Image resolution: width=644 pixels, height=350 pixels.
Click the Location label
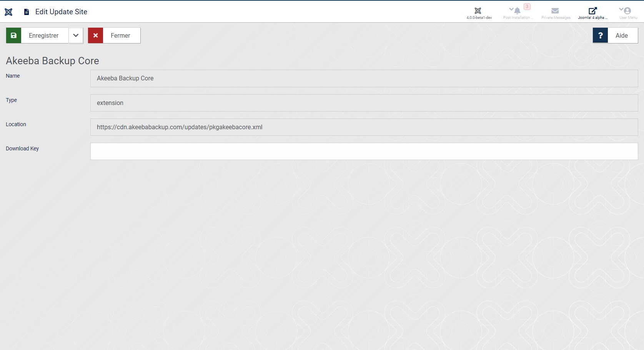(16, 124)
